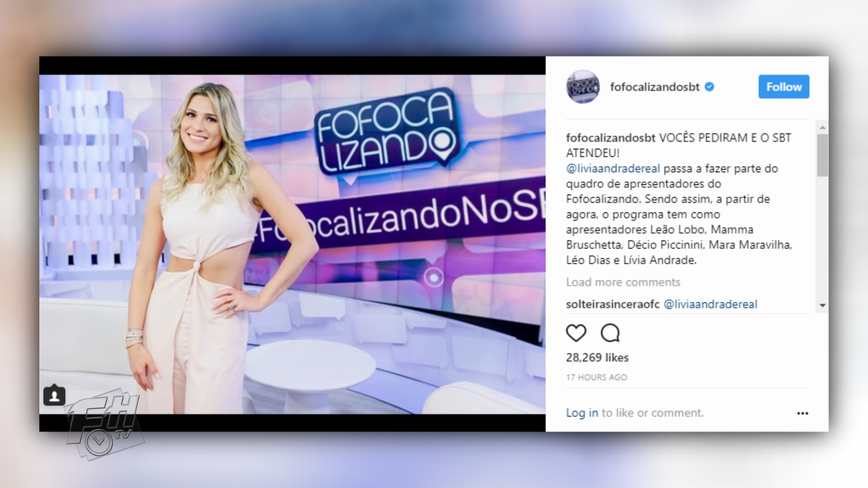
Task: Click the scroll down arrow in comments
Action: click(822, 305)
